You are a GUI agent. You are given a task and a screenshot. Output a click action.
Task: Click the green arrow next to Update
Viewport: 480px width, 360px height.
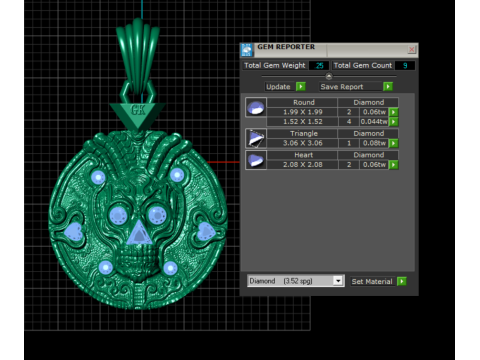coord(301,87)
